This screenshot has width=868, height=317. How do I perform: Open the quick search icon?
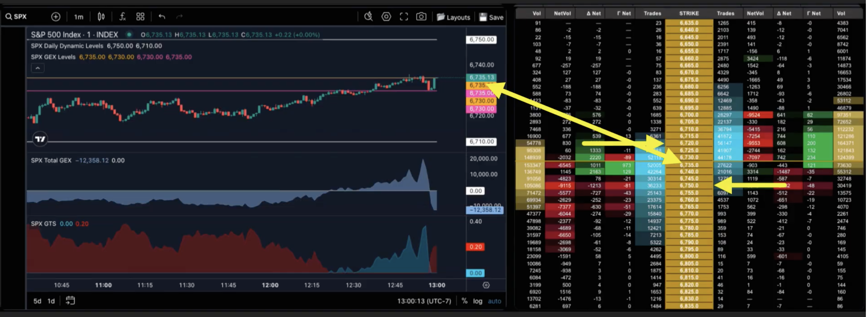tap(369, 17)
